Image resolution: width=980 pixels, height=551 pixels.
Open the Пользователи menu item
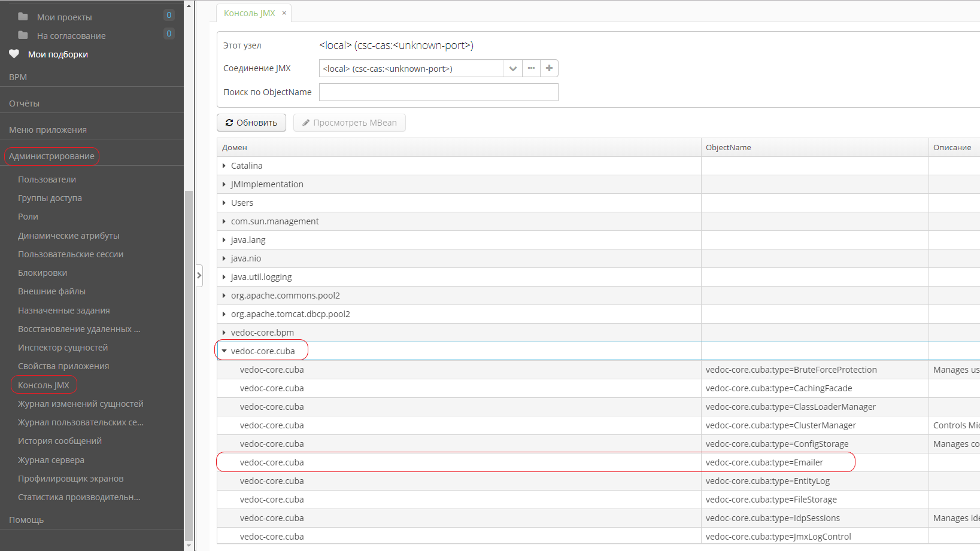pos(47,179)
